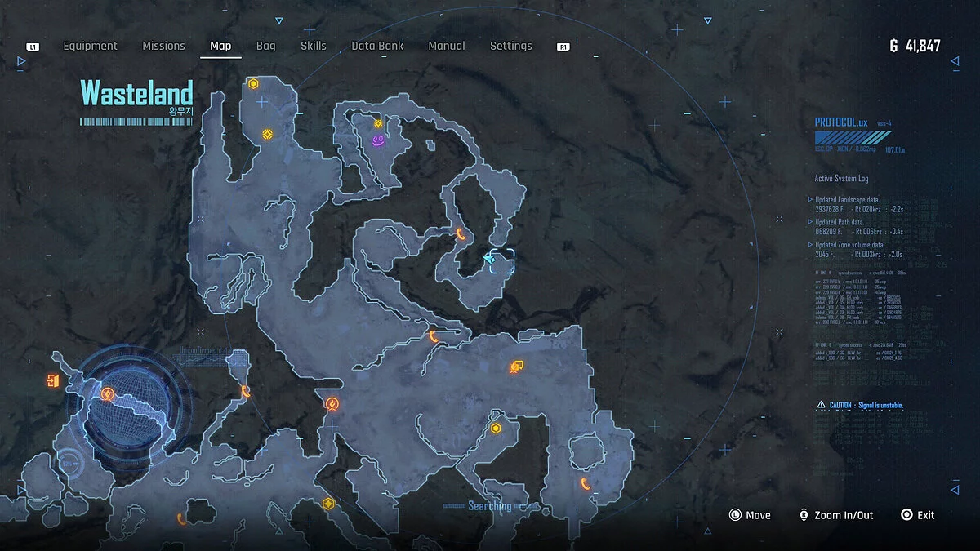Click the caution warning triangle icon
This screenshot has height=551, width=980.
click(821, 405)
